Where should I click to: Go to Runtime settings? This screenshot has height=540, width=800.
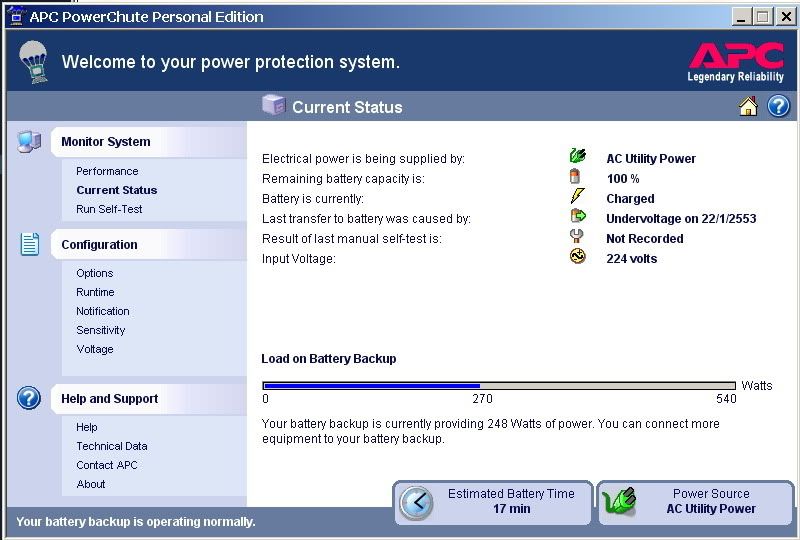(95, 292)
